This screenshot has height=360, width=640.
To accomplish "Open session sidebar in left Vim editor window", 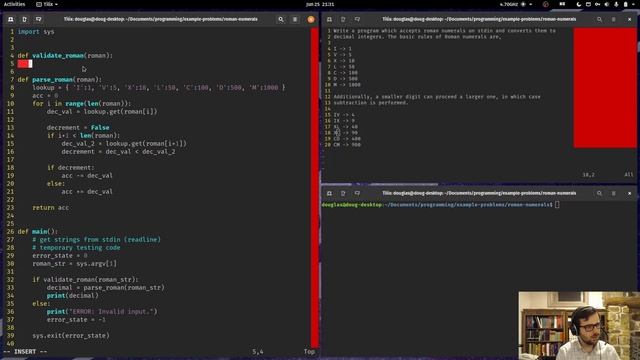I will (x=11, y=19).
